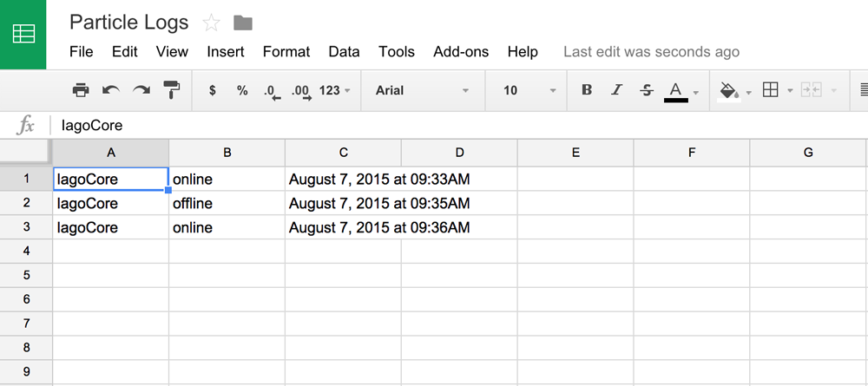The height and width of the screenshot is (386, 868).
Task: Open the Insert menu
Action: click(x=226, y=52)
